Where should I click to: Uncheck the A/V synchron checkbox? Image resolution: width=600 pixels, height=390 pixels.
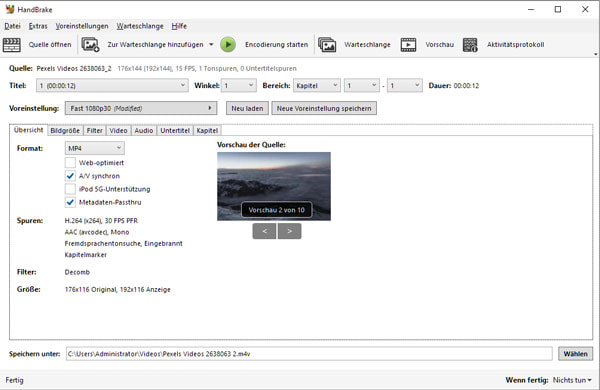[70, 176]
